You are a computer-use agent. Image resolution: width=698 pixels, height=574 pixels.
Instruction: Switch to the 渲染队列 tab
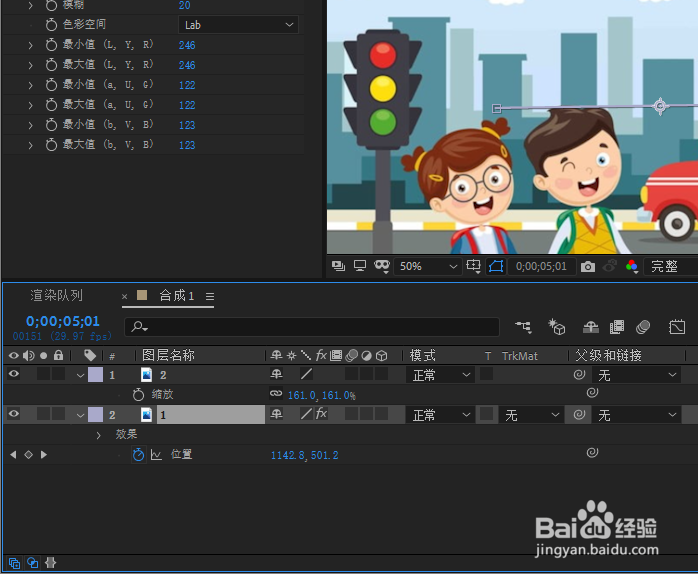click(56, 296)
